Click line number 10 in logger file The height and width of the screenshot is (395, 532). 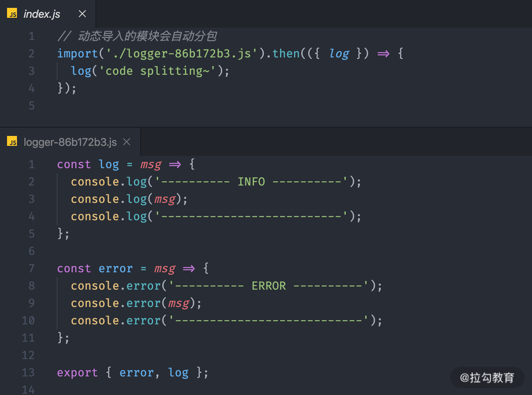[28, 321]
